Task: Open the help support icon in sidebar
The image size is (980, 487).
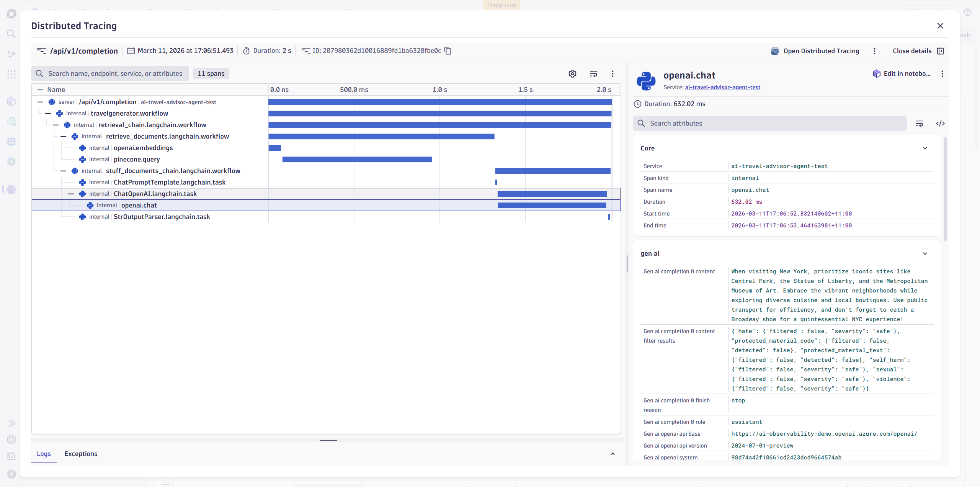Action: (11, 440)
